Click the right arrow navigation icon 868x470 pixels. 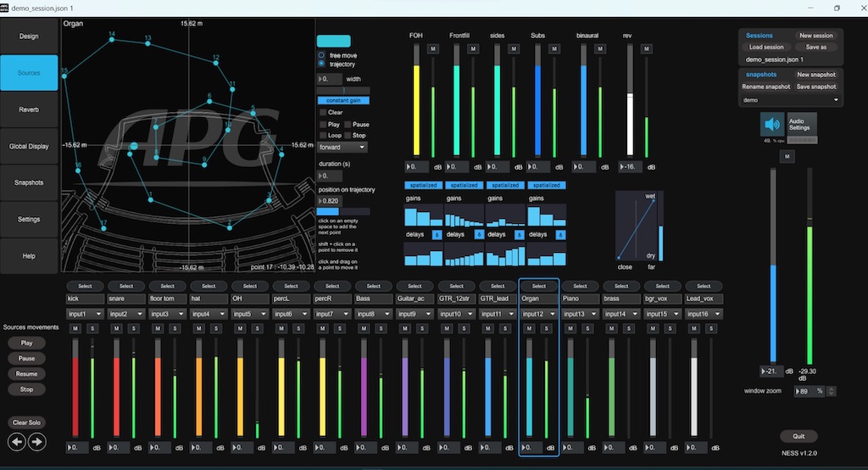click(36, 441)
